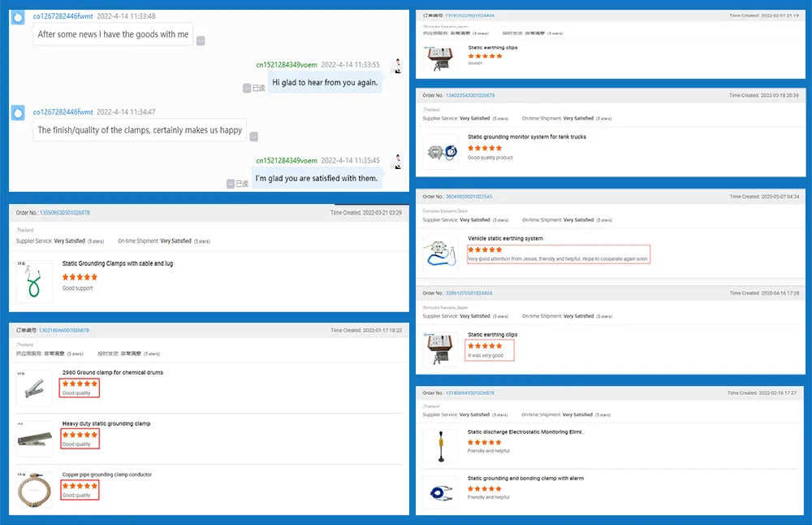Select thumbnail of bonding clamp with alarm
Viewport: 812px width, 525px height.
click(x=441, y=492)
